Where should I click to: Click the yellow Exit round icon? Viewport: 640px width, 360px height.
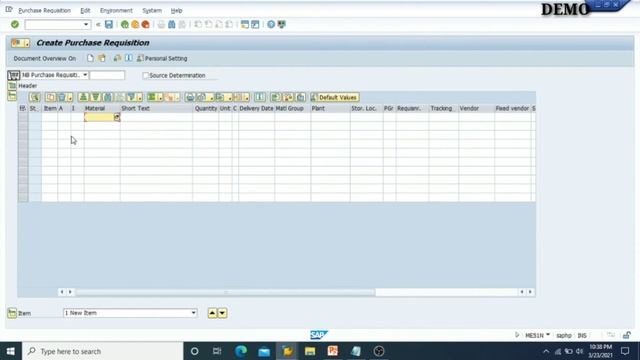click(x=135, y=24)
